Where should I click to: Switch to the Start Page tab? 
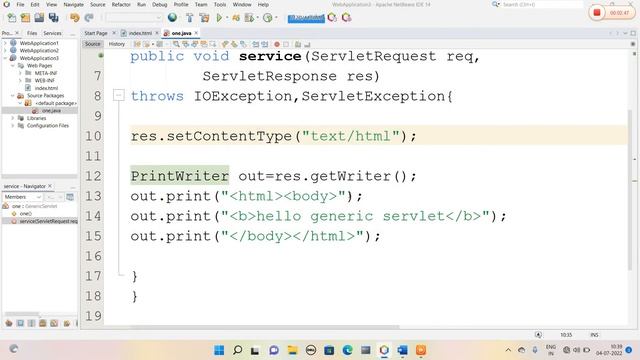96,33
